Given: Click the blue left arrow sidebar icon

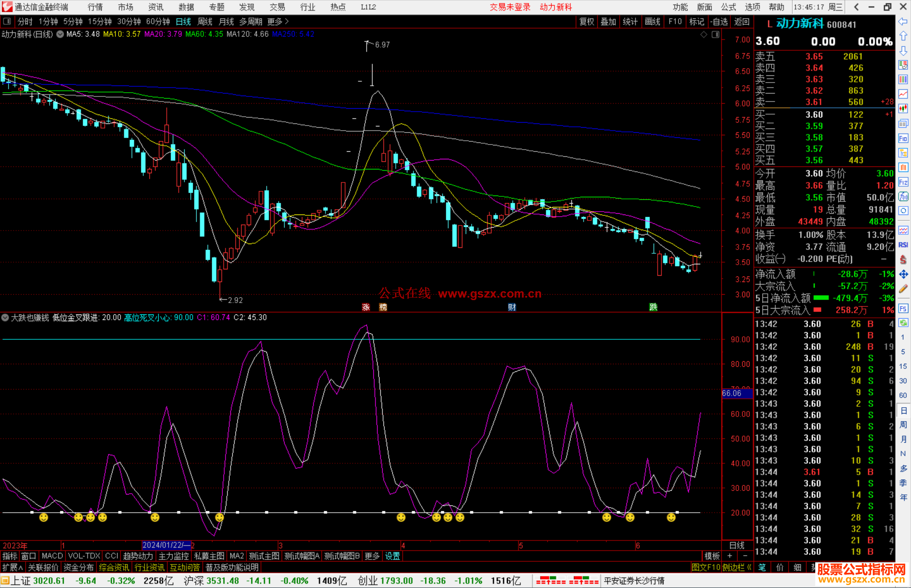Looking at the screenshot, I should (903, 21).
